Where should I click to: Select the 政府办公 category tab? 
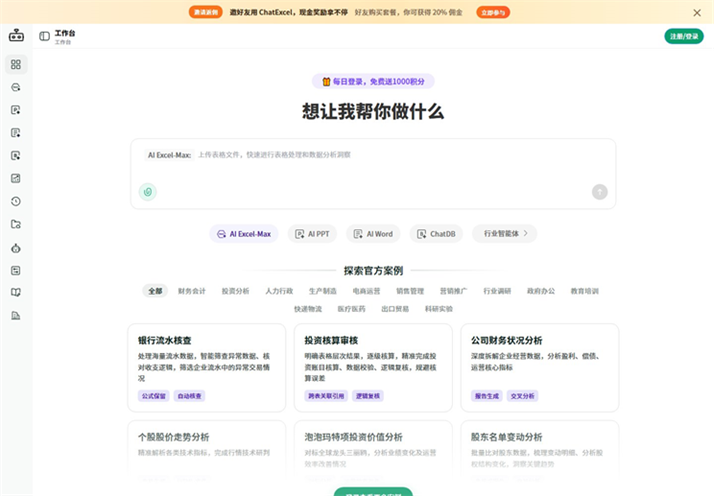[x=541, y=291]
